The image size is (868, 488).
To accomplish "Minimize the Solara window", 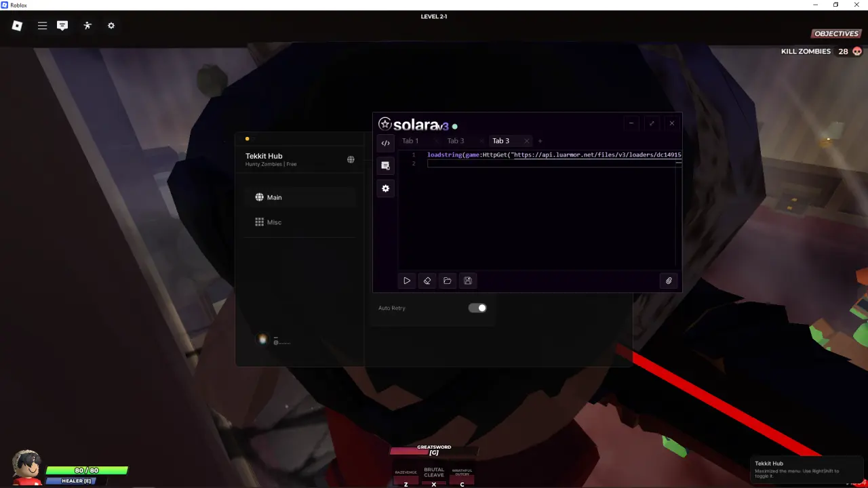I will click(x=631, y=123).
